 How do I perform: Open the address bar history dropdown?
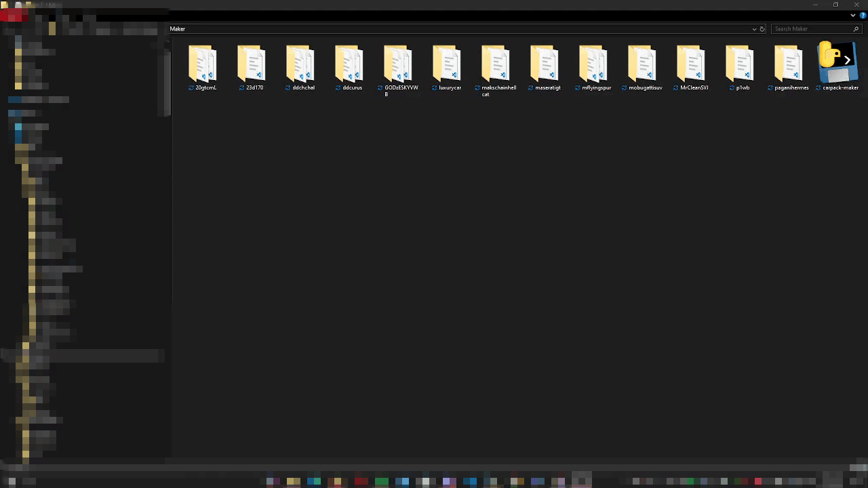pos(754,29)
